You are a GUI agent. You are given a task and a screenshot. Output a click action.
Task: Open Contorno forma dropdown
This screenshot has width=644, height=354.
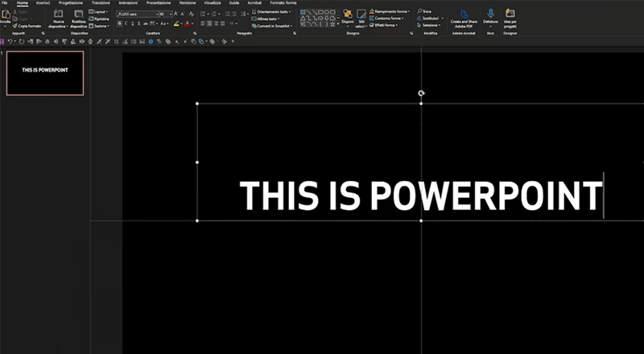pyautogui.click(x=386, y=18)
